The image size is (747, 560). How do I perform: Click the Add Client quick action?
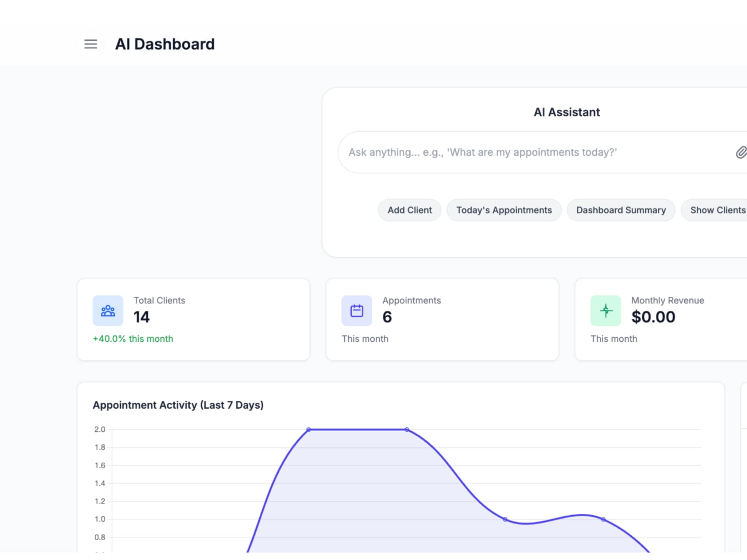point(409,210)
